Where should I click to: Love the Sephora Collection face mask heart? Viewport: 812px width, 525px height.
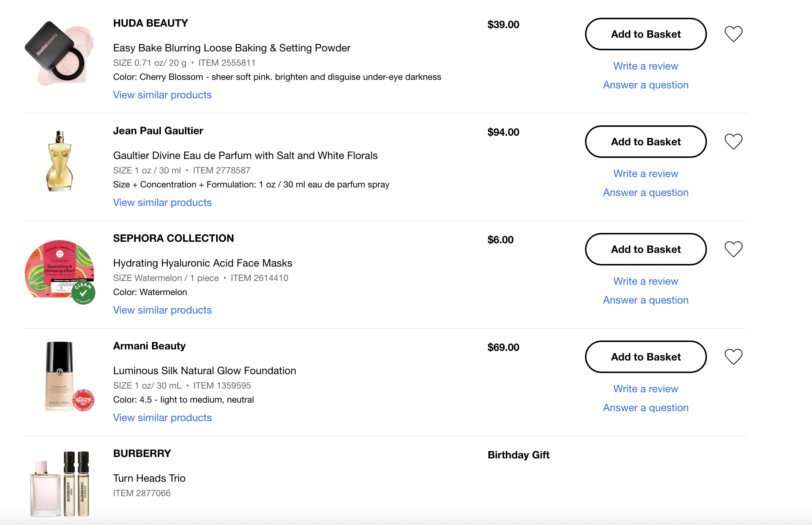733,249
